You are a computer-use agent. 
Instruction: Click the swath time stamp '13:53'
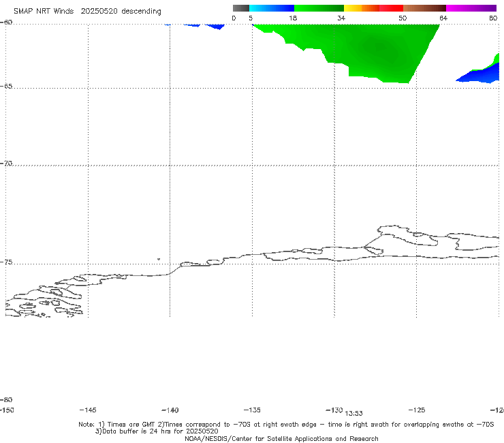pyautogui.click(x=354, y=414)
